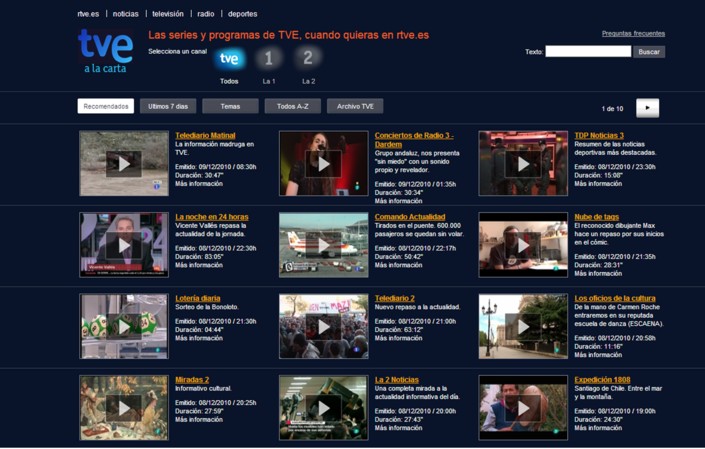This screenshot has width=705, height=449.
Task: Open the Recomendados tab
Action: pyautogui.click(x=106, y=107)
